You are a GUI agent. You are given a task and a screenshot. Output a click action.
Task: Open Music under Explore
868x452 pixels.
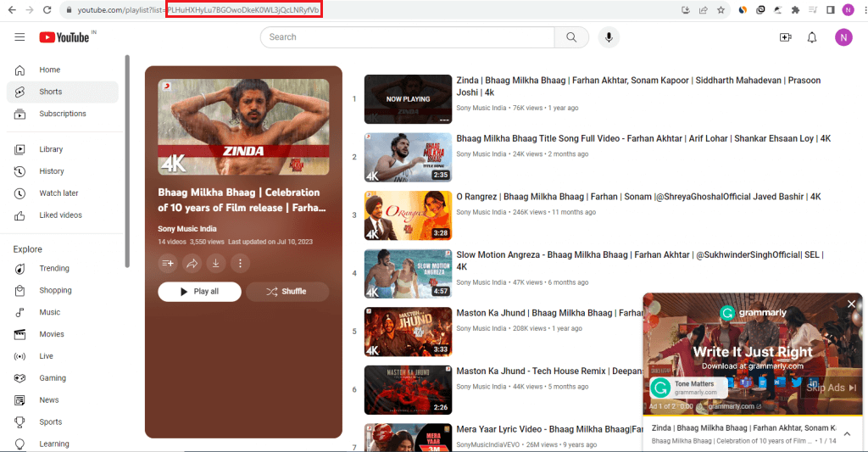(63, 312)
